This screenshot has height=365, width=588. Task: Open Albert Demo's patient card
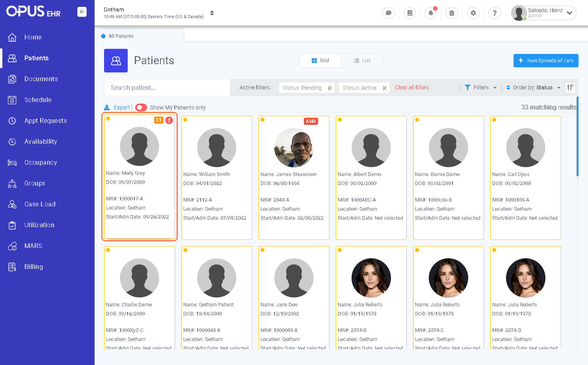(x=371, y=178)
